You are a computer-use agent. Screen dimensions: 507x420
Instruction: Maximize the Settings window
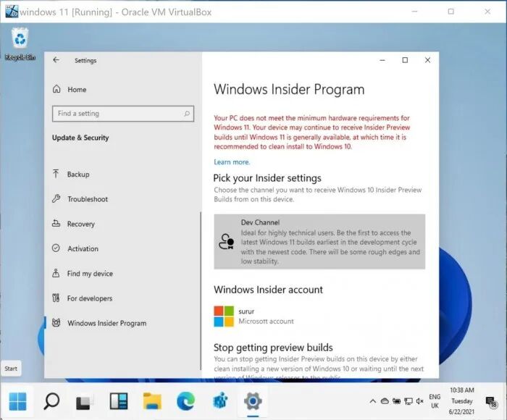405,60
